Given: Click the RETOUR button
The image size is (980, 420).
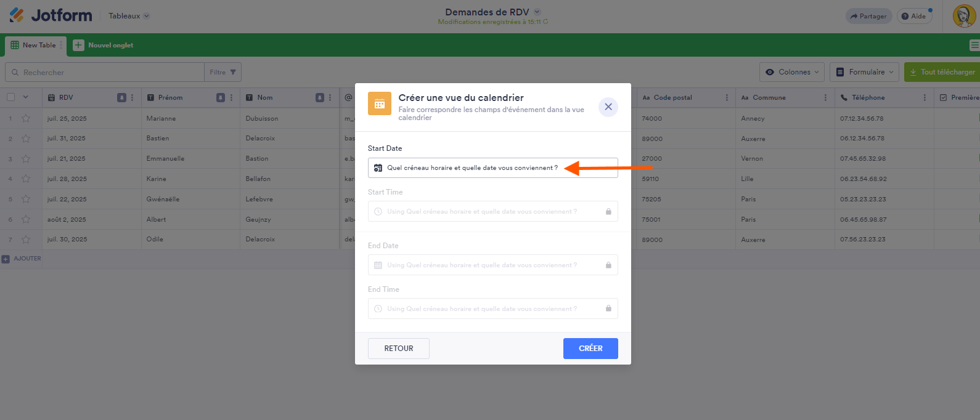Looking at the screenshot, I should click(398, 349).
